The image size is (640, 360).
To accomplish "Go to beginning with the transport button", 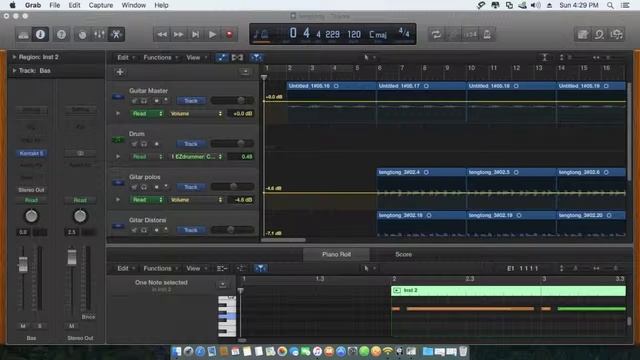I will coord(196,35).
